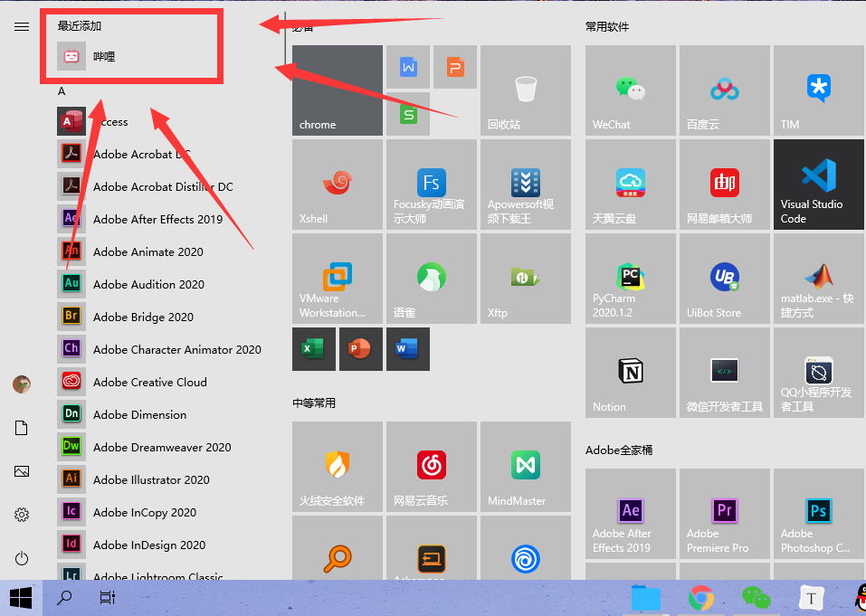Open Adobe Creative Cloud

[x=166, y=382]
